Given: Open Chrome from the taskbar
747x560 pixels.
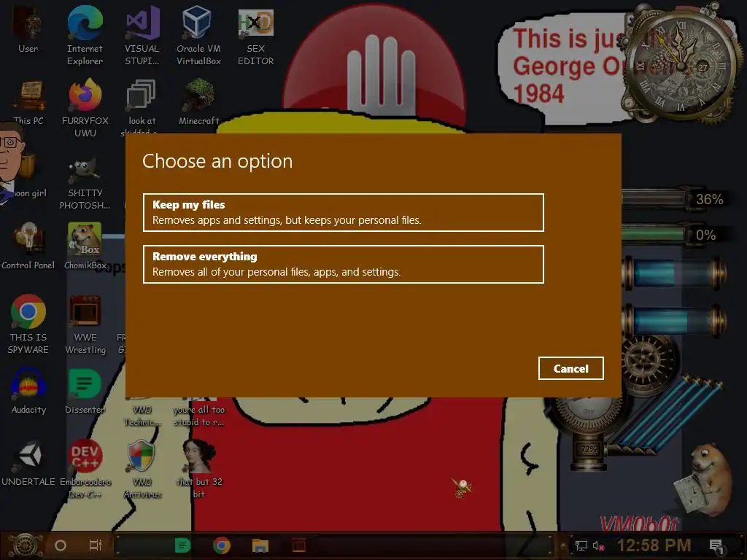Looking at the screenshot, I should click(222, 545).
